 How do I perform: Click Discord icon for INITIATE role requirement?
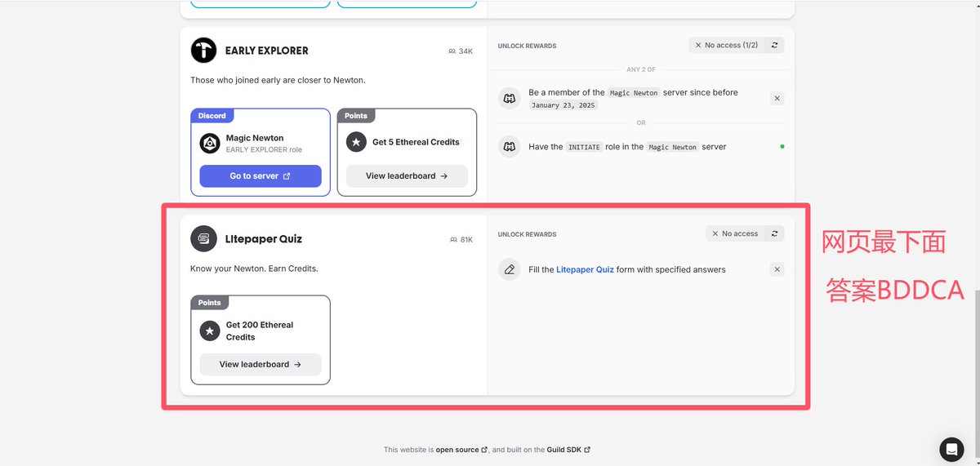[x=510, y=147]
